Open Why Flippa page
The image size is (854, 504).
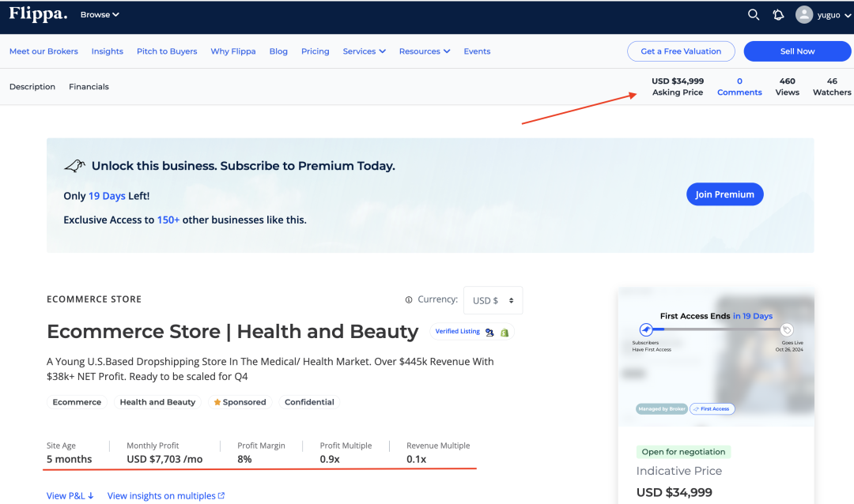pos(233,51)
